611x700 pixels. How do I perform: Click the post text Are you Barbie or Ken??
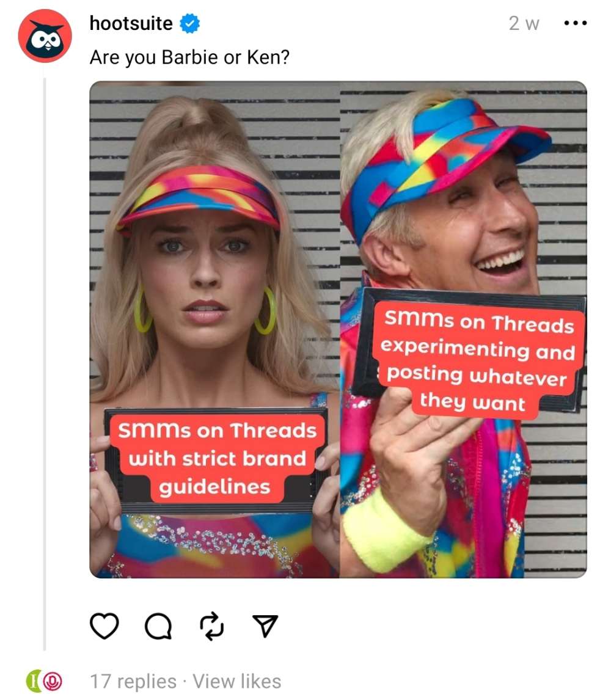pyautogui.click(x=190, y=57)
